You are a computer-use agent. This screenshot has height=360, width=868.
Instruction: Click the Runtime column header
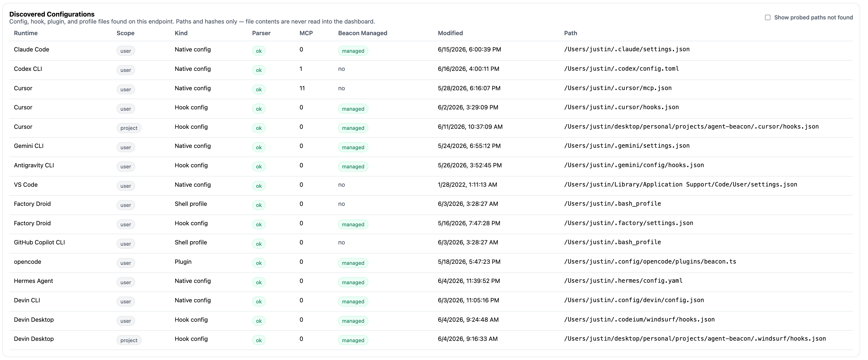26,33
